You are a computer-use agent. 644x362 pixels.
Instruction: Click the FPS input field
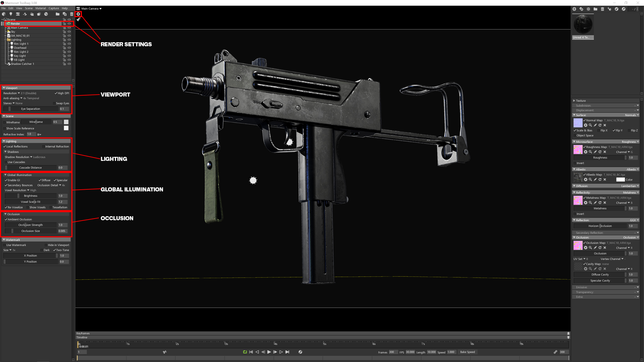point(410,352)
